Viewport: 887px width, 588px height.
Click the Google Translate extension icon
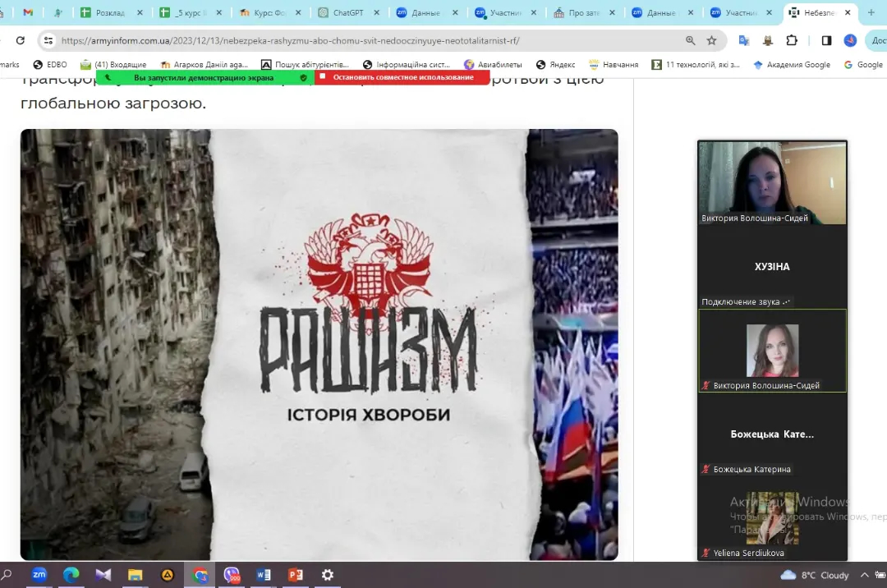tap(744, 40)
